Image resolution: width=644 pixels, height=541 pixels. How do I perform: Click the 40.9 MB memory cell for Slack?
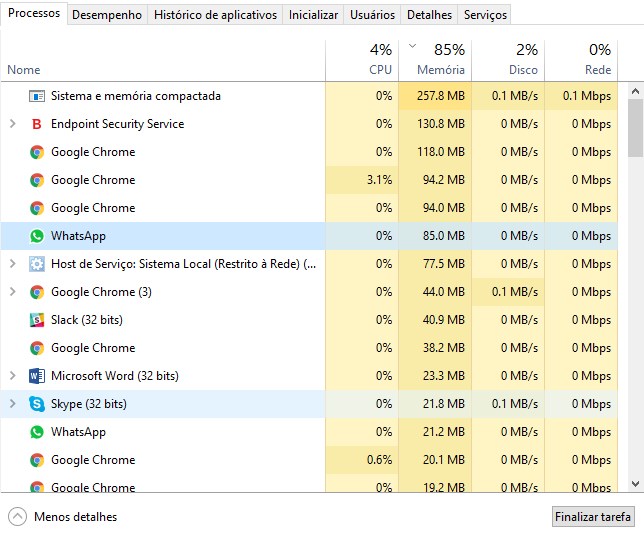[435, 320]
